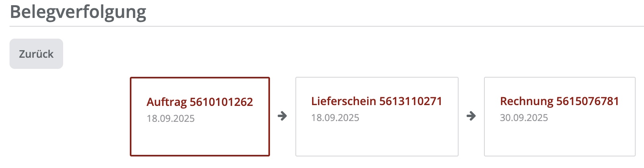Click the Zurück button
Image resolution: width=644 pixels, height=168 pixels.
pos(36,54)
